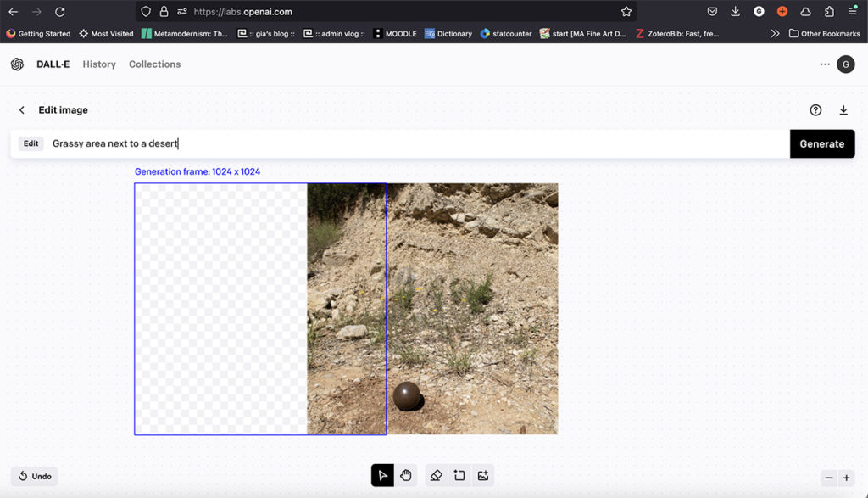This screenshot has height=498, width=868.
Task: Click the OpenAI logo
Action: click(x=17, y=64)
